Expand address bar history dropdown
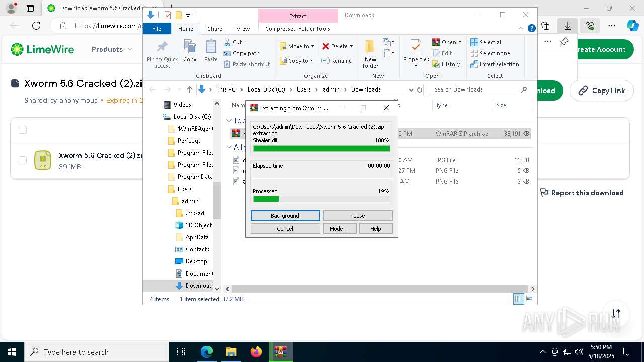This screenshot has height=362, width=644. (411, 89)
